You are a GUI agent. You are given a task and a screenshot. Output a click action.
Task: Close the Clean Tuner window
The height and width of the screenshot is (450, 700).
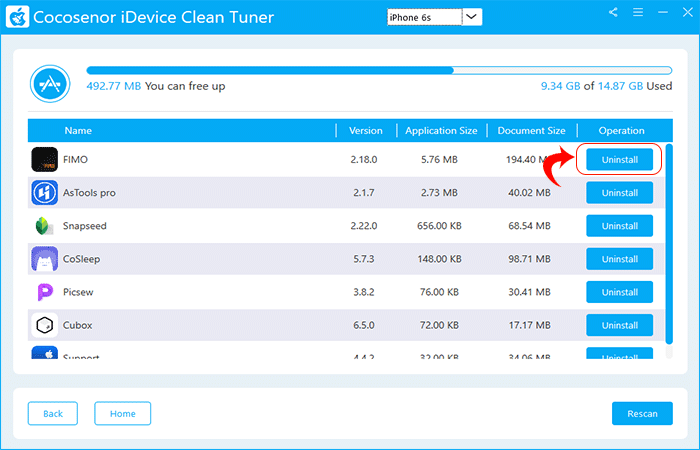coord(688,12)
